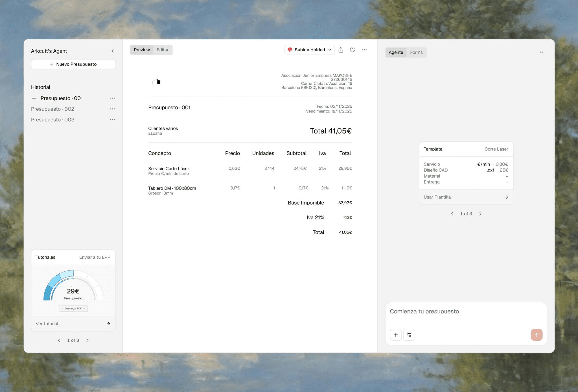Open options for Presupuesto · 003
Viewport: 578px width, 392px height.
112,120
